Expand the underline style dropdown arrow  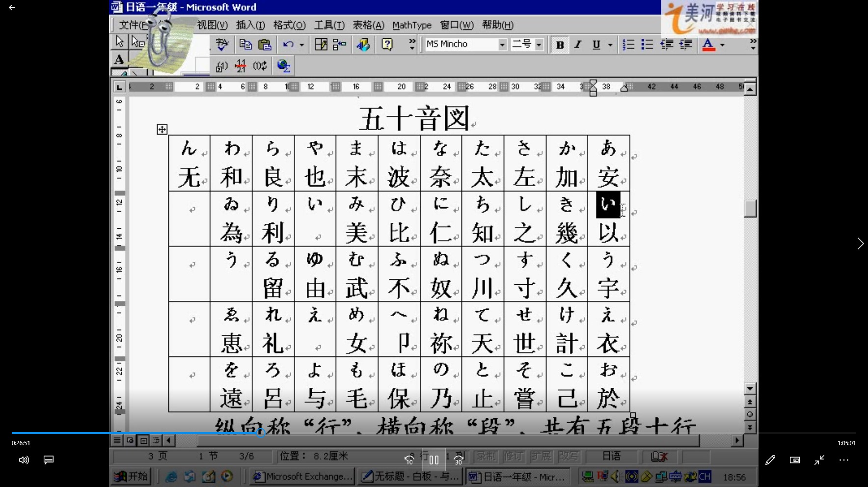(610, 45)
